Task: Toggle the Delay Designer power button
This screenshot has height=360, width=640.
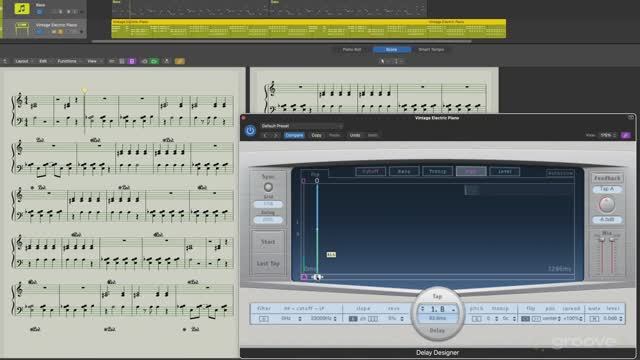Action: coord(250,131)
